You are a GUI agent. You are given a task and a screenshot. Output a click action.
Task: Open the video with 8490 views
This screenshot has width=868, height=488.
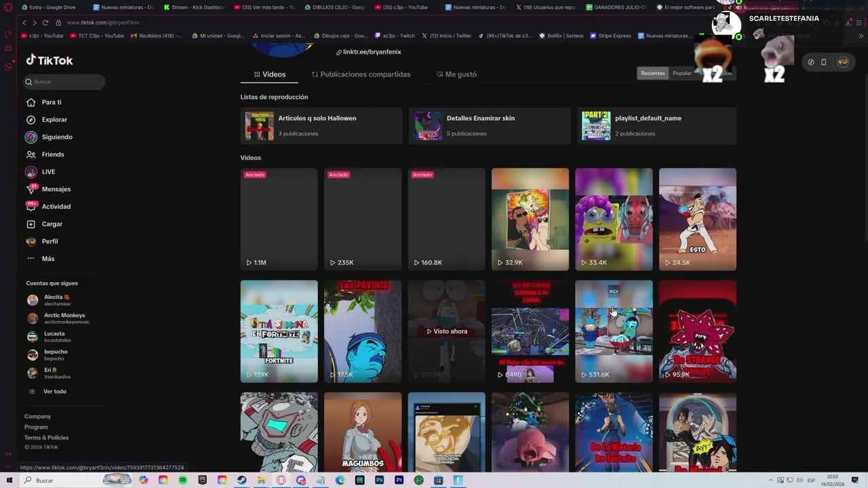[530, 331]
